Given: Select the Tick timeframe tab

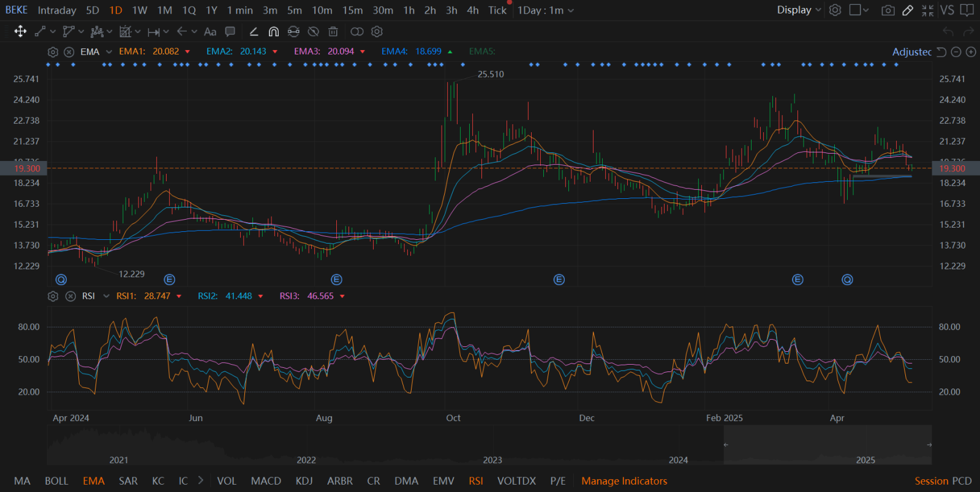Looking at the screenshot, I should pos(497,10).
